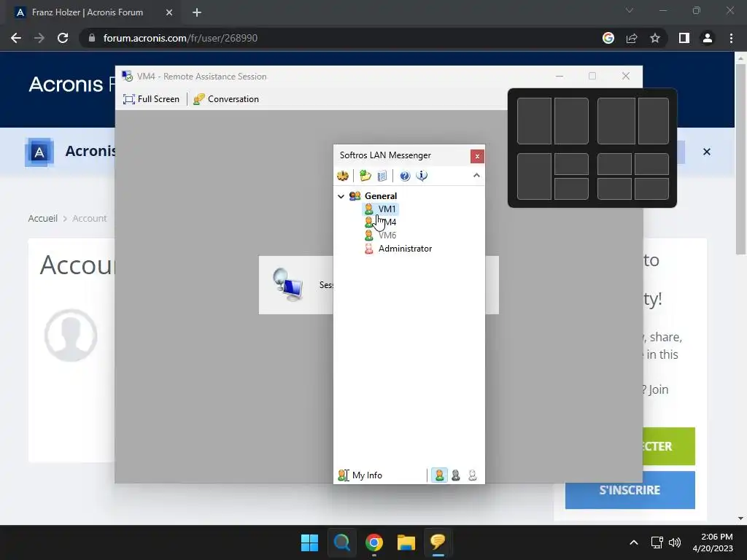
Task: Click the blue S'INSCRIRE button
Action: (x=630, y=490)
